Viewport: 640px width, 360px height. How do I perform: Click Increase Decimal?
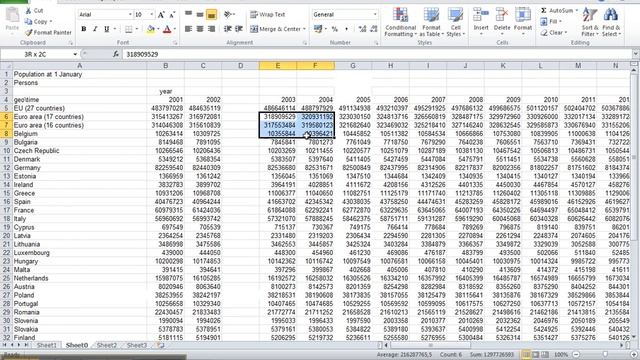(x=362, y=29)
